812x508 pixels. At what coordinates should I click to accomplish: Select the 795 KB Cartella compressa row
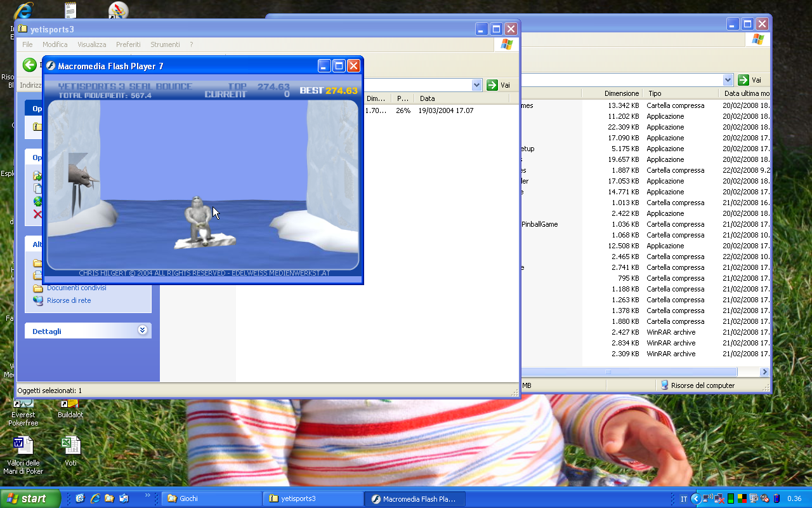coord(645,278)
